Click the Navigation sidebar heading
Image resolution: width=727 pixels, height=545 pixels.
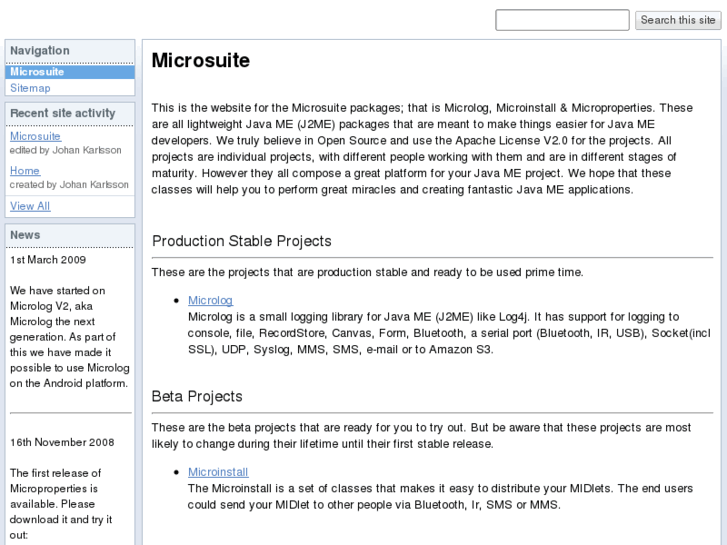coord(40,51)
